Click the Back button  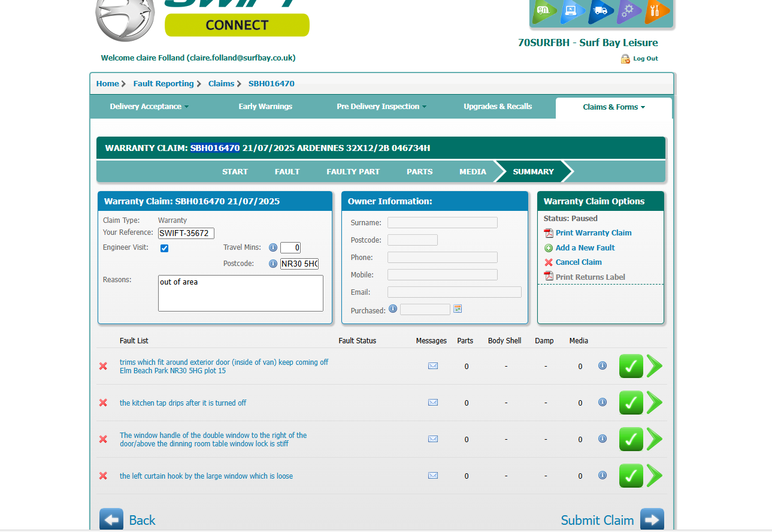tap(128, 520)
